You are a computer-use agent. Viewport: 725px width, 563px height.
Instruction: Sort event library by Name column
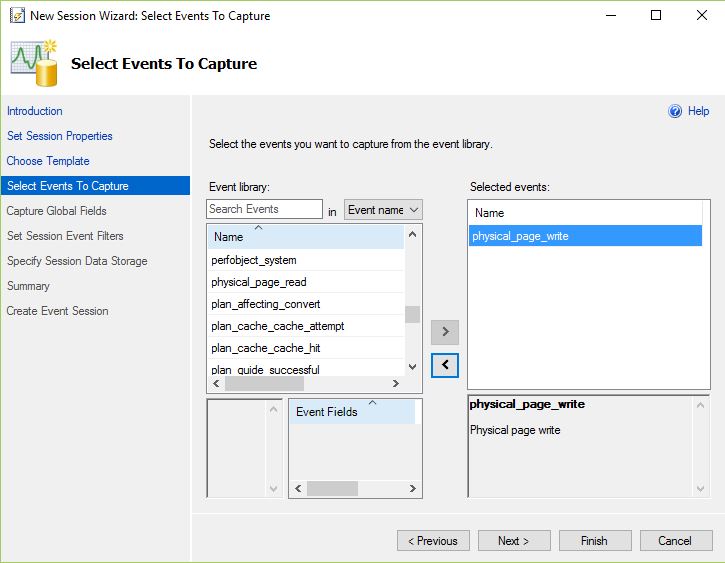305,237
